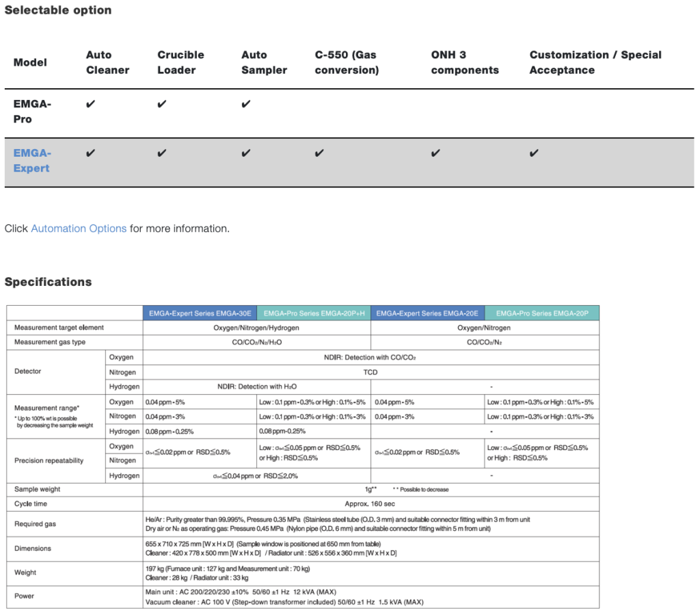Select EMGA-Pro Auto Sampler checkmark

pos(246,104)
